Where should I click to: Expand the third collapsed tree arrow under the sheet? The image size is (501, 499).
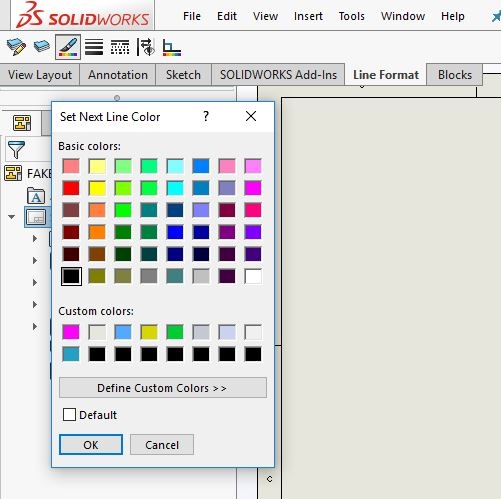[x=35, y=282]
